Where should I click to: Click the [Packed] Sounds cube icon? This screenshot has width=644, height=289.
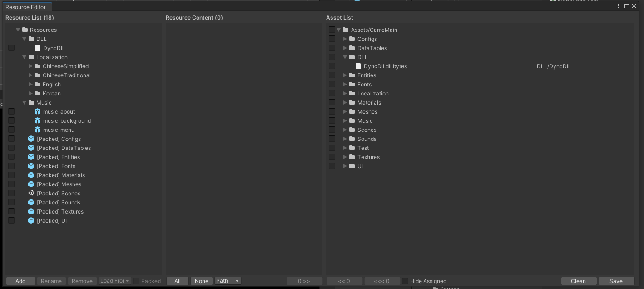[x=31, y=202]
